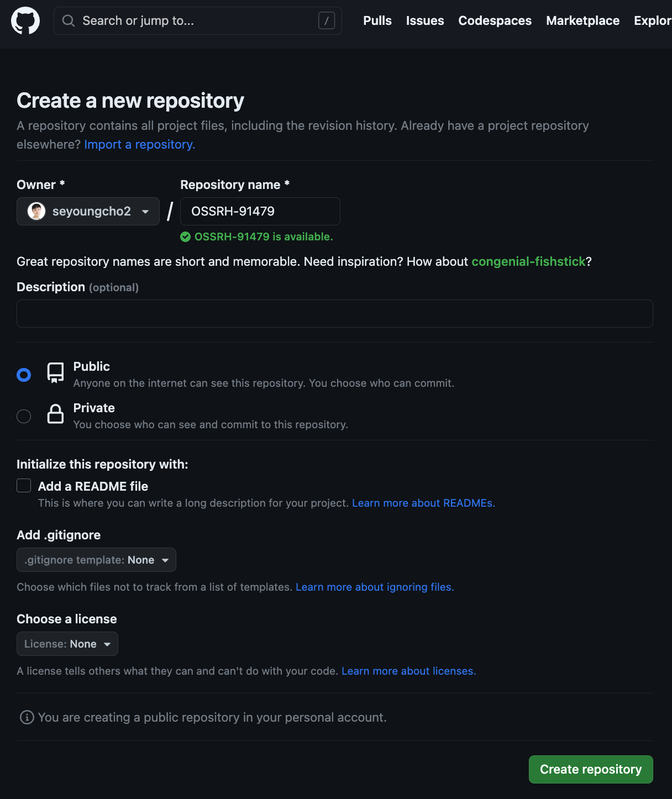Click the Public repository book icon
The height and width of the screenshot is (799, 672).
55,373
